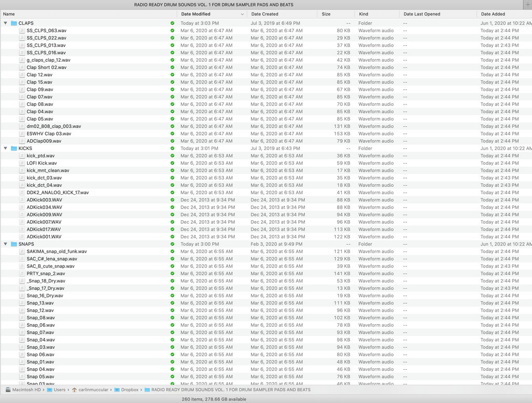Click the Kind column header
Image resolution: width=532 pixels, height=403 pixels.
coord(364,14)
